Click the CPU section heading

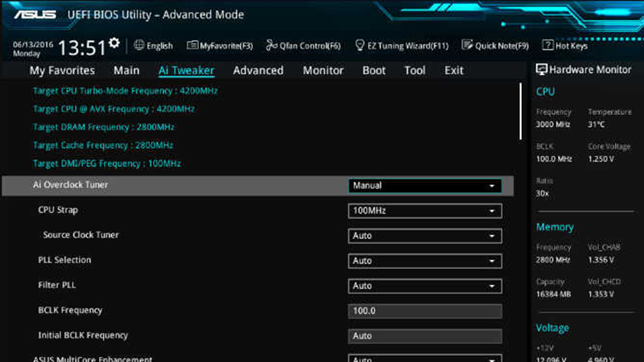546,92
